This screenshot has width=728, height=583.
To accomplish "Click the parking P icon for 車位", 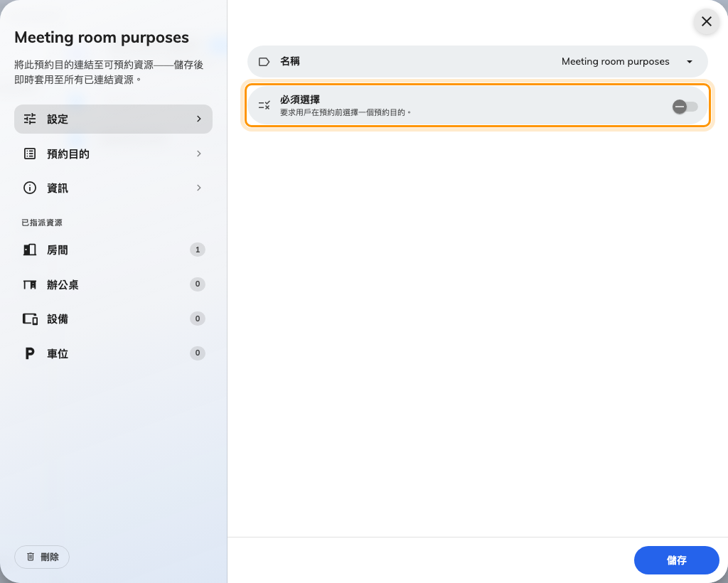I will click(30, 353).
